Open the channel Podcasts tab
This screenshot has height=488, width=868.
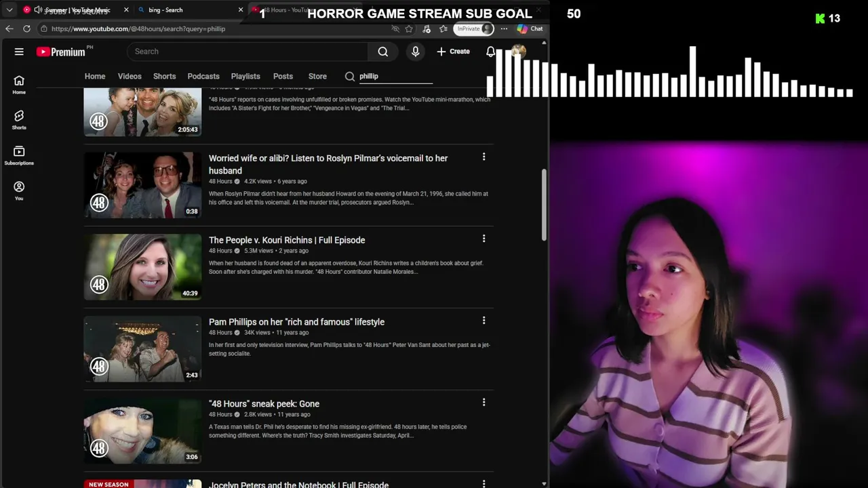[x=203, y=77]
